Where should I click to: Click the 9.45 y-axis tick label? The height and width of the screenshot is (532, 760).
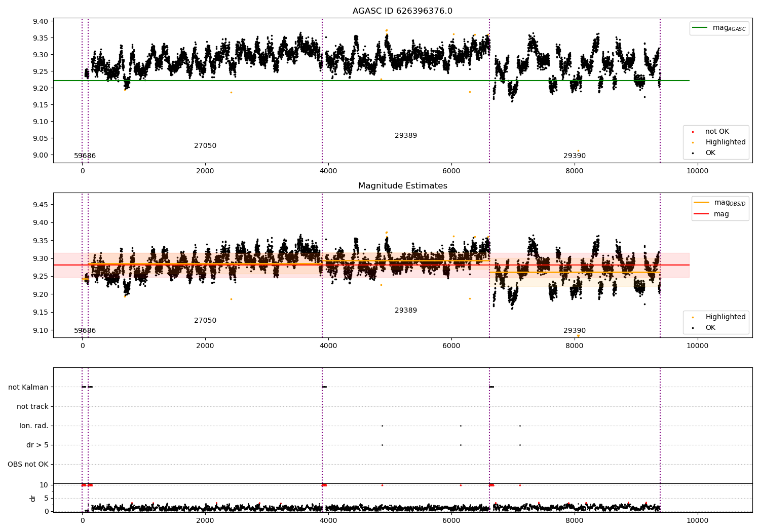point(41,205)
